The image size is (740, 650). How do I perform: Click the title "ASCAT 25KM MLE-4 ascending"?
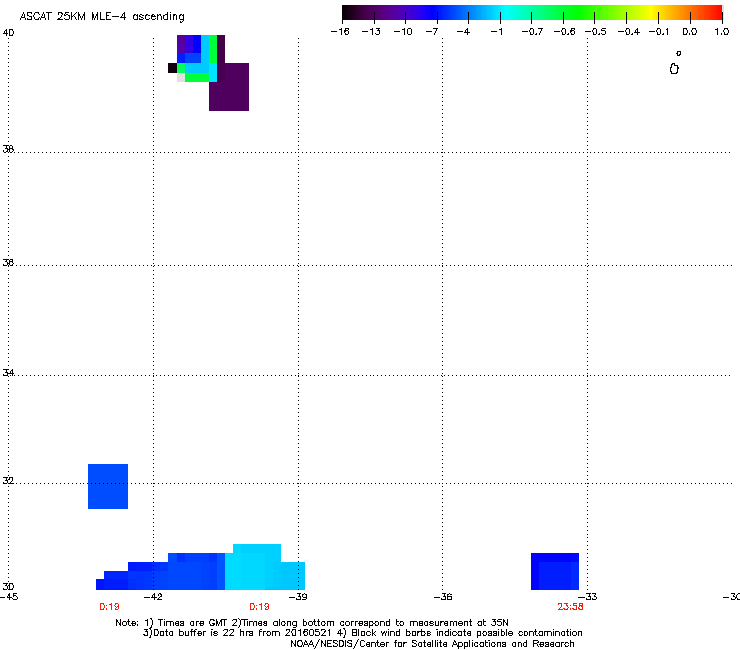click(102, 17)
